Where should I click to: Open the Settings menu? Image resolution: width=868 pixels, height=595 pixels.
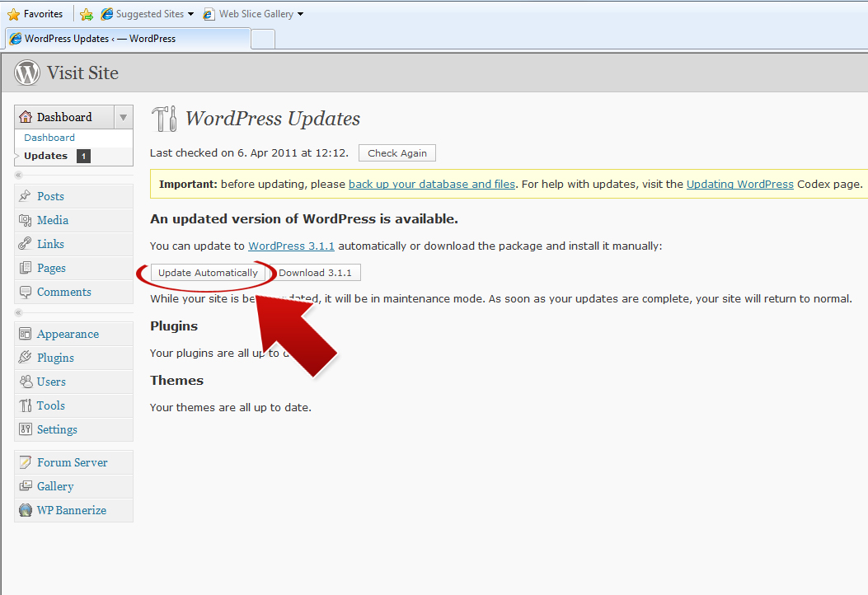57,429
